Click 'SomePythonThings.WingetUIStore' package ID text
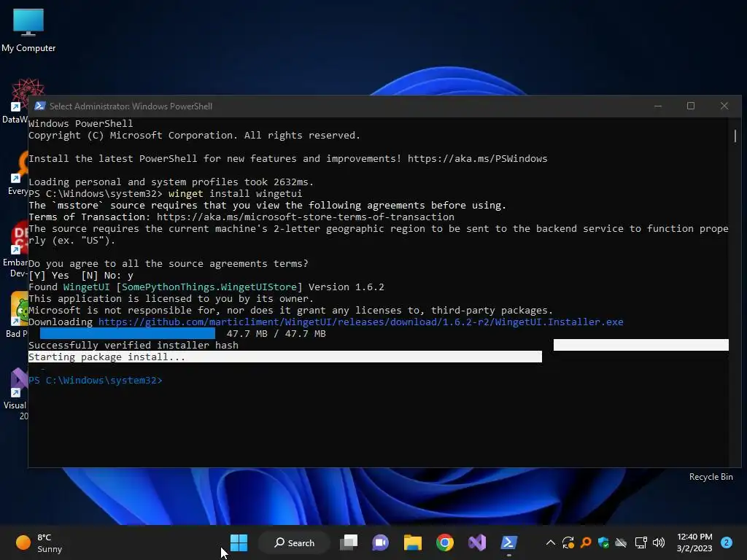Screen dimensions: 747x560 (209, 287)
